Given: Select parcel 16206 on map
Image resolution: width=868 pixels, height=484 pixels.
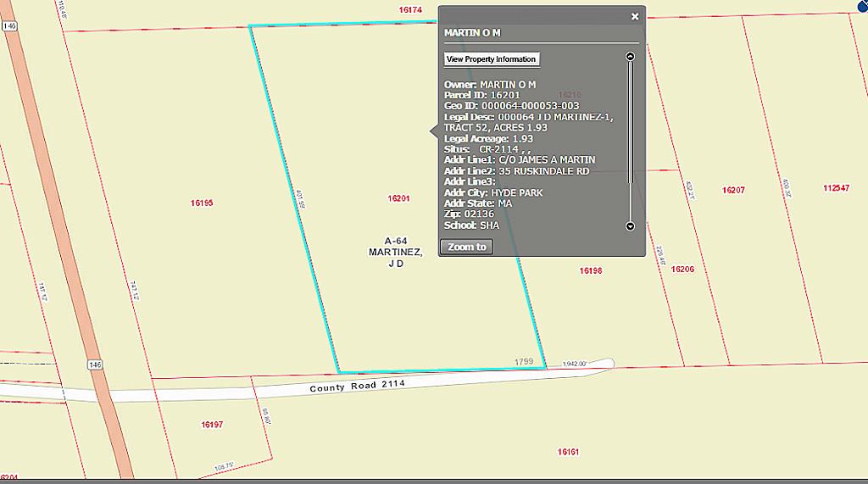Looking at the screenshot, I should tap(682, 270).
